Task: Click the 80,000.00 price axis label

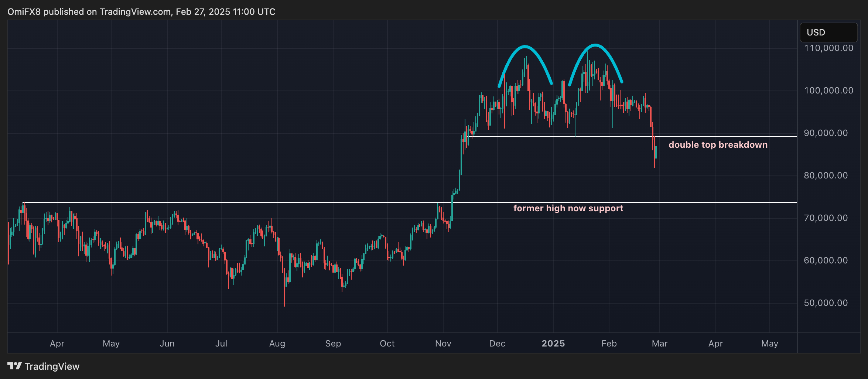Action: click(x=826, y=175)
